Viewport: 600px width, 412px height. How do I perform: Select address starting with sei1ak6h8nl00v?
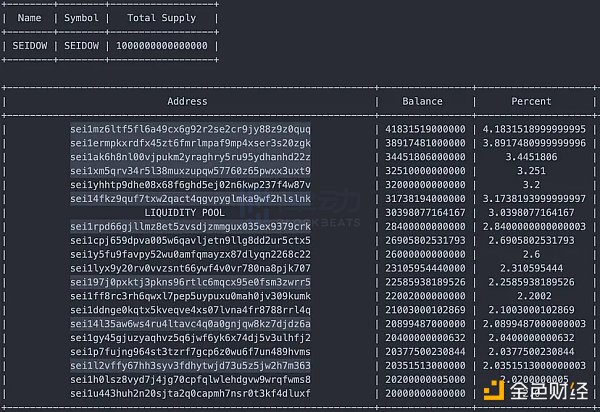[190, 157]
